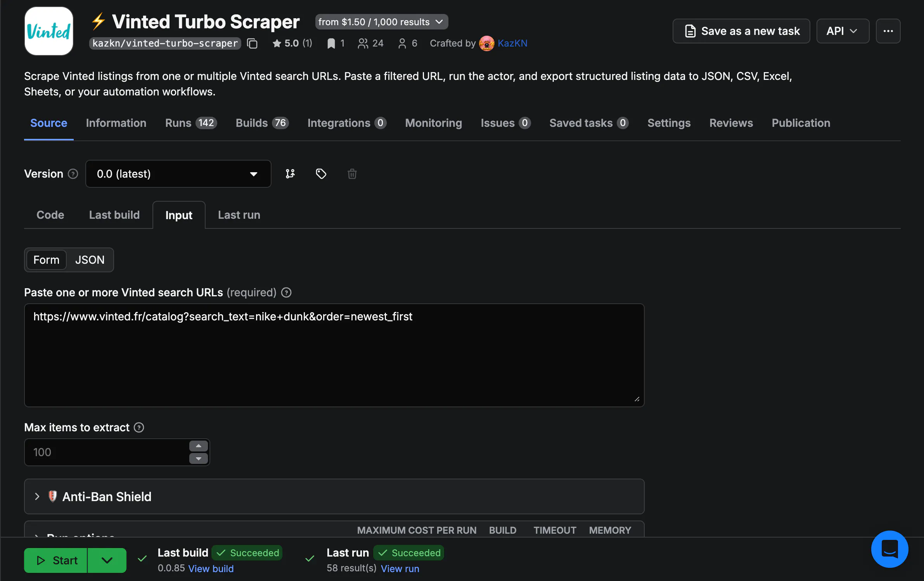924x581 pixels.
Task: Open the Runs tab
Action: pyautogui.click(x=191, y=123)
